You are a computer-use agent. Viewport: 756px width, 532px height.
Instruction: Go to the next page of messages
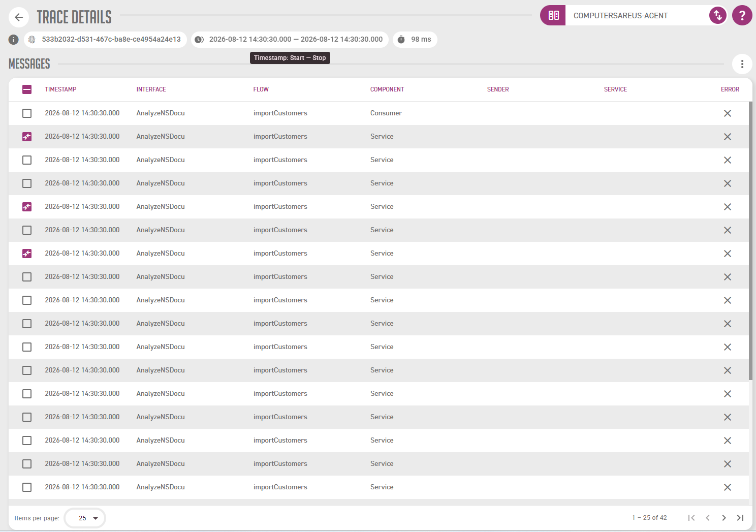[x=724, y=518]
